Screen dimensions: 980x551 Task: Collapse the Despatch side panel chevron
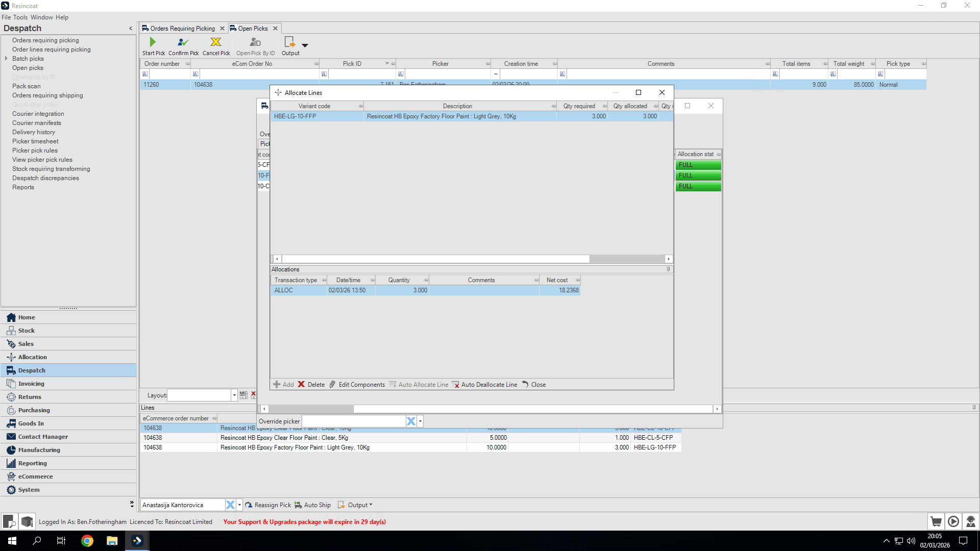pos(131,29)
